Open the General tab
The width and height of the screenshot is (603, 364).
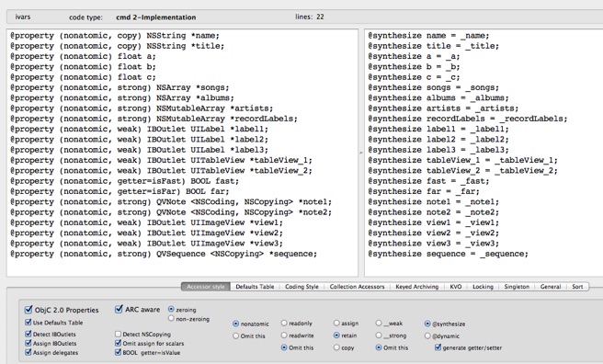(551, 287)
